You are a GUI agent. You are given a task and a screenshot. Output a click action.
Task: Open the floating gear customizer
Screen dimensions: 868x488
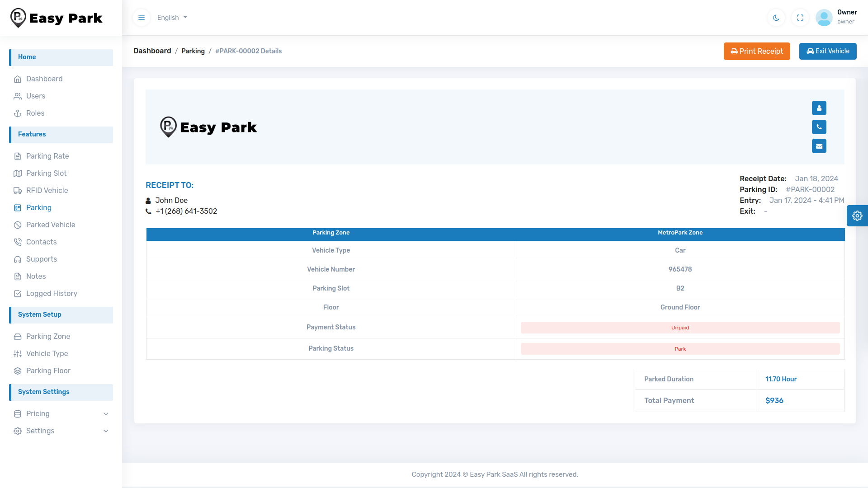coord(857,216)
